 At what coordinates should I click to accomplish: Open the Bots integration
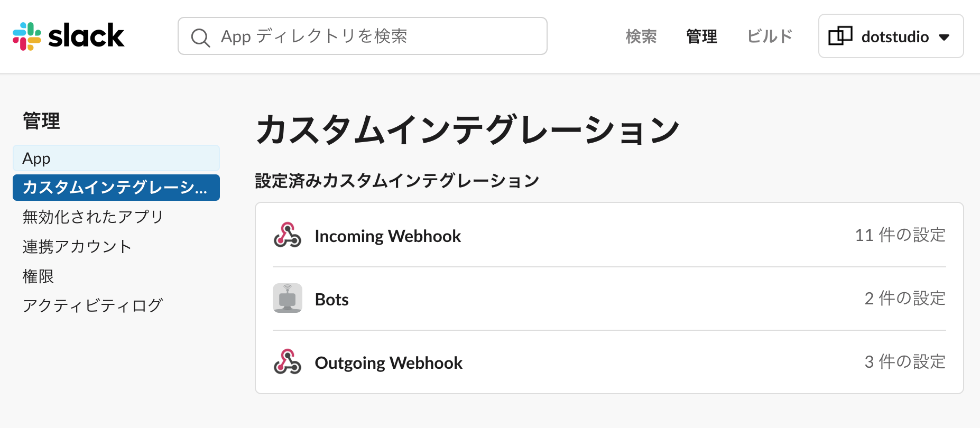pyautogui.click(x=332, y=299)
